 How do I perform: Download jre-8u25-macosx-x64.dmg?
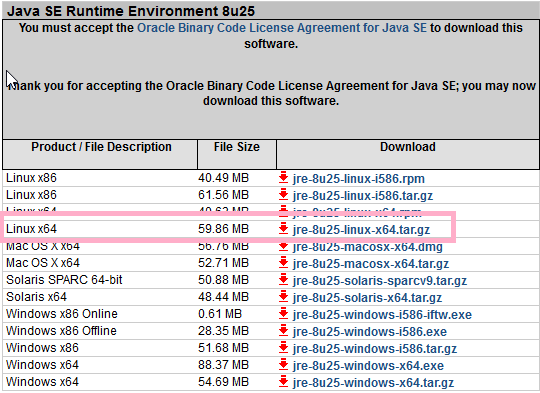point(367,247)
